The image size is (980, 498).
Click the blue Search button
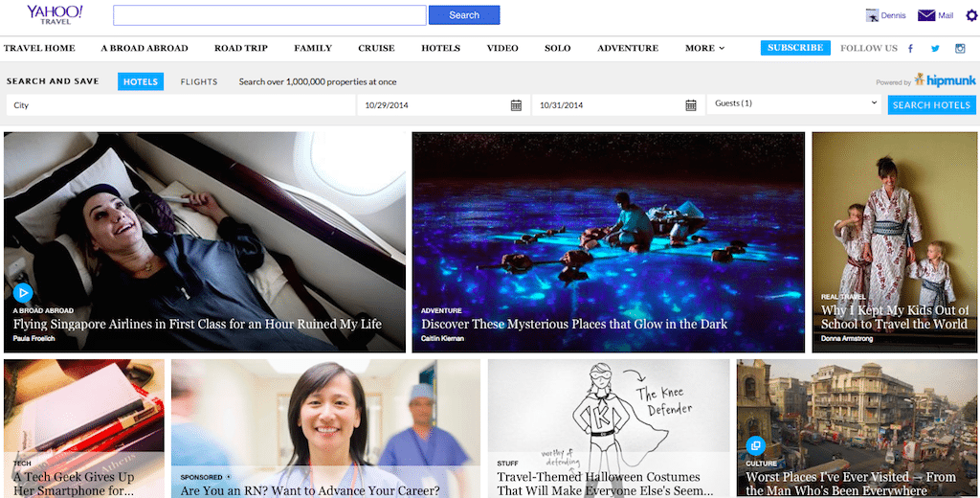point(464,15)
